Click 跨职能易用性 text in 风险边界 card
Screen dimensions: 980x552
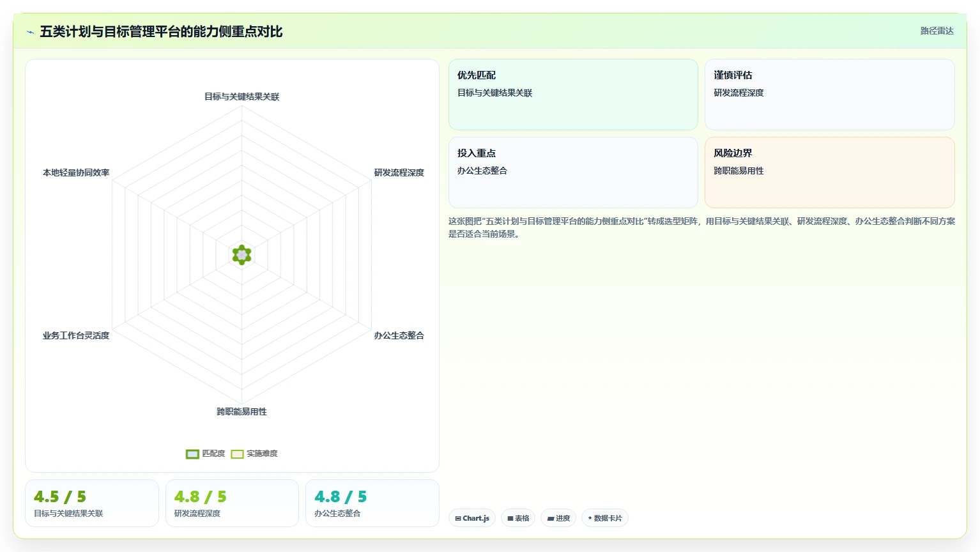click(x=739, y=171)
